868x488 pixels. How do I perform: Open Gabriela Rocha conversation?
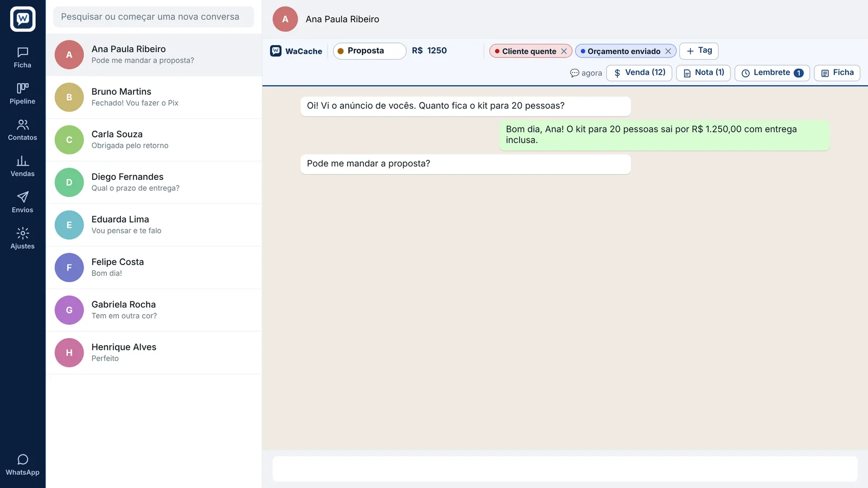[x=154, y=310]
